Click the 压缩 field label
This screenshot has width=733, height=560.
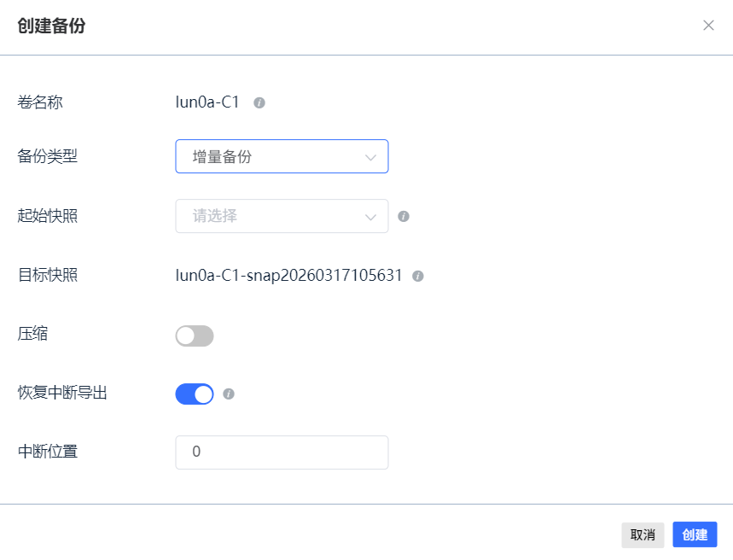(x=32, y=334)
